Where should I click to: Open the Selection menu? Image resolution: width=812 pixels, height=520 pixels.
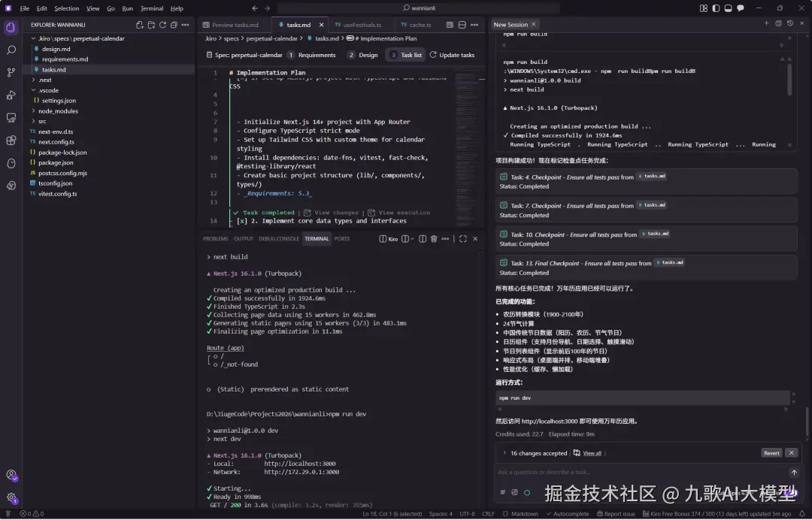click(x=67, y=8)
